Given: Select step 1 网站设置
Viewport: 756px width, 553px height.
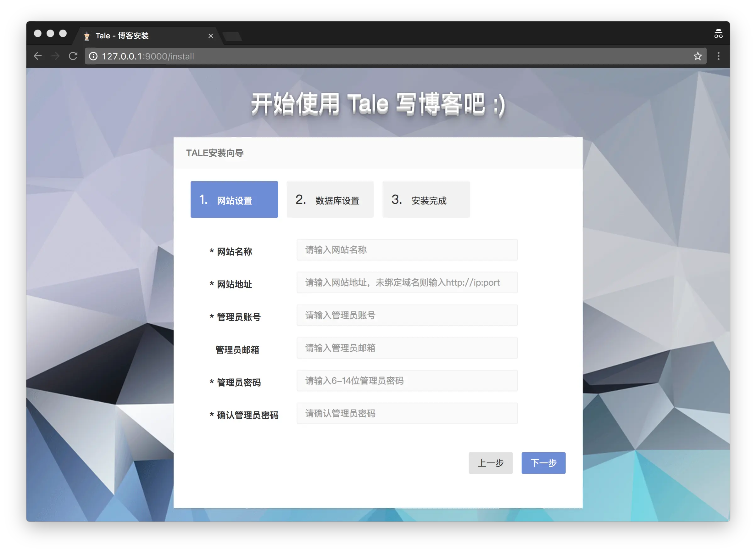Looking at the screenshot, I should 234,199.
